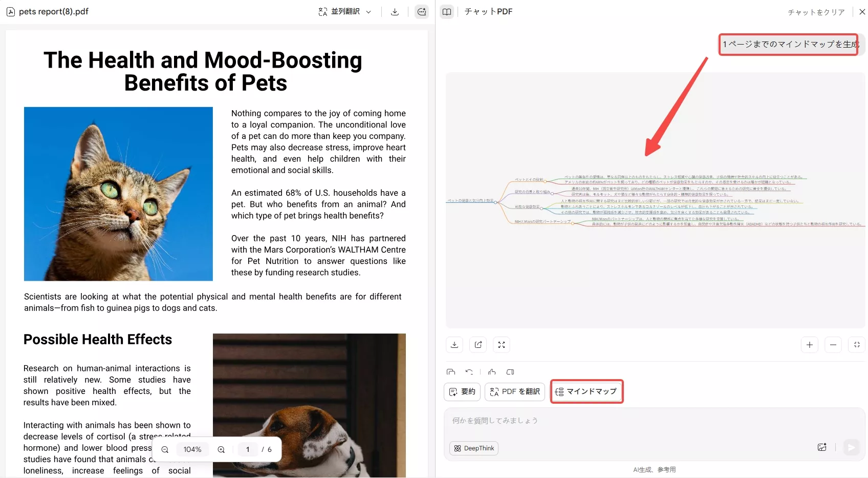Click the dog photo in the PDF

309,405
